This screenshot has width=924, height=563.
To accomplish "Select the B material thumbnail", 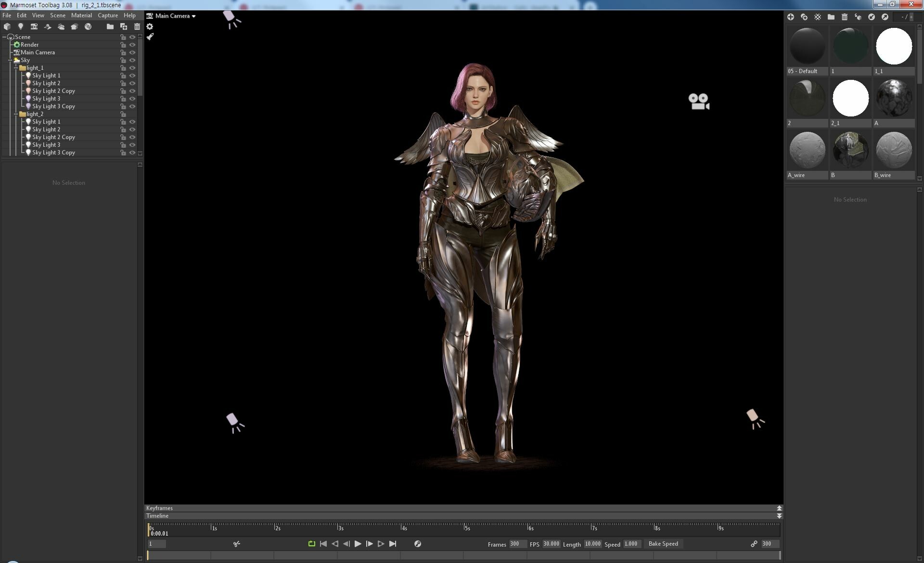I will (x=850, y=150).
